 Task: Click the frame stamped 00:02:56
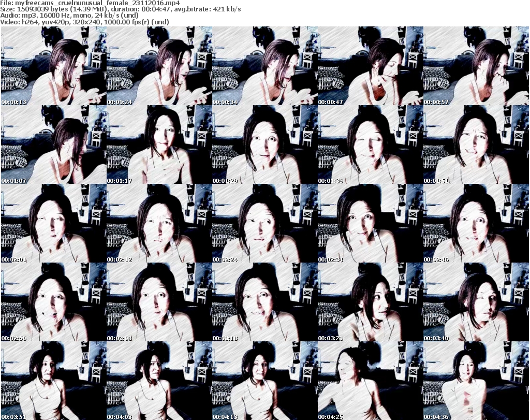point(54,302)
